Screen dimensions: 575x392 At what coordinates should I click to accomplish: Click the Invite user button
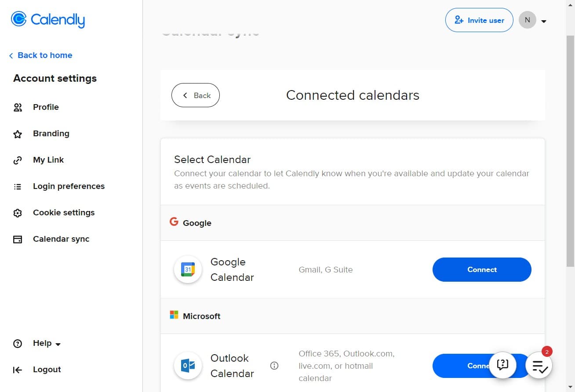click(x=479, y=20)
